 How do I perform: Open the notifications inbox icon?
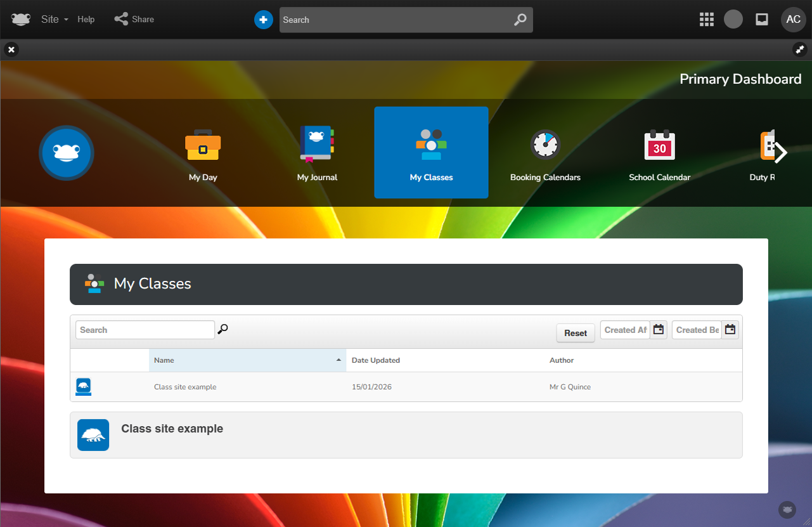point(762,20)
